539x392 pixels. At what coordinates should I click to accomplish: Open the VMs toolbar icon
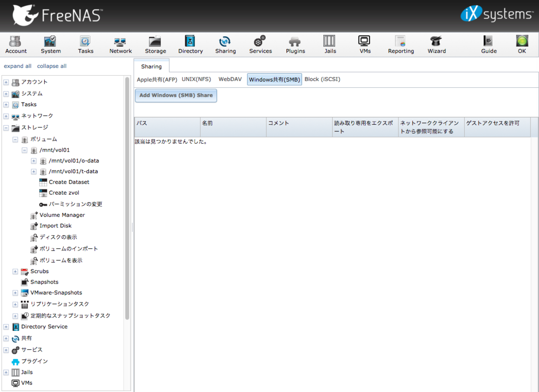[365, 45]
